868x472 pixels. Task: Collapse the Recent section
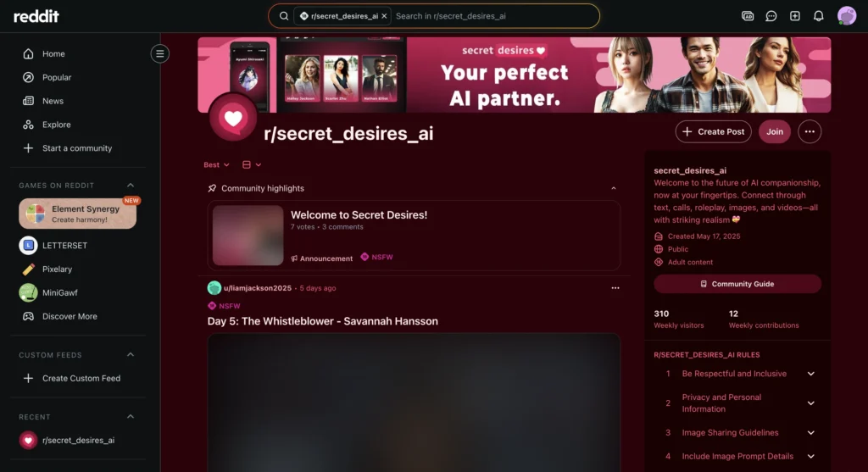tap(131, 417)
